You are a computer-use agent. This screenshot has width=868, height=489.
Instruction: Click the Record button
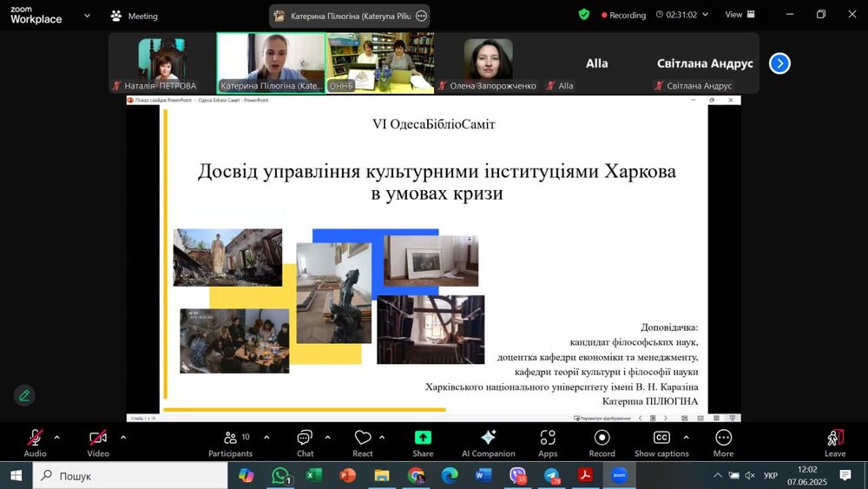[x=602, y=442]
